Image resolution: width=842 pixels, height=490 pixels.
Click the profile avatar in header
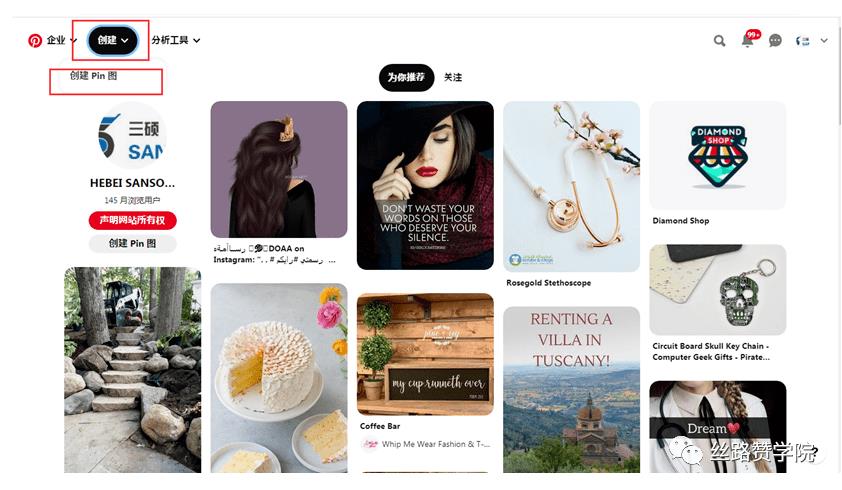(x=803, y=41)
